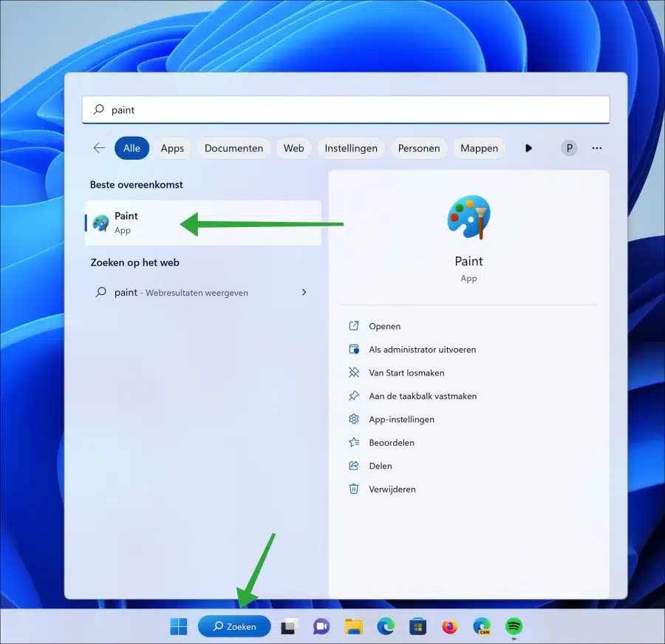Switch to the Instellingen filter tab
Image resolution: width=665 pixels, height=644 pixels.
[x=351, y=148]
